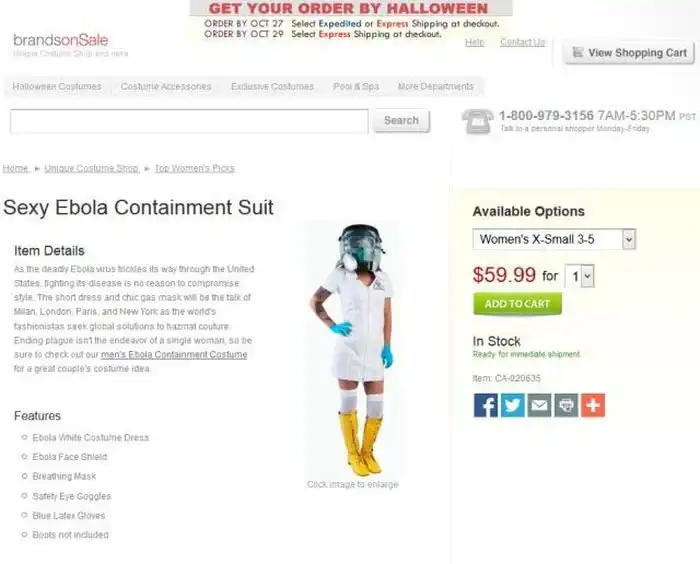
Task: Click the print page icon
Action: 566,405
